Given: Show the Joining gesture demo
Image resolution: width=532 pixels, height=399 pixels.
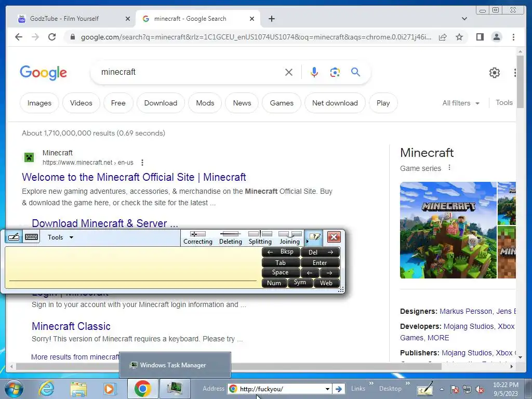Looking at the screenshot, I should point(290,238).
